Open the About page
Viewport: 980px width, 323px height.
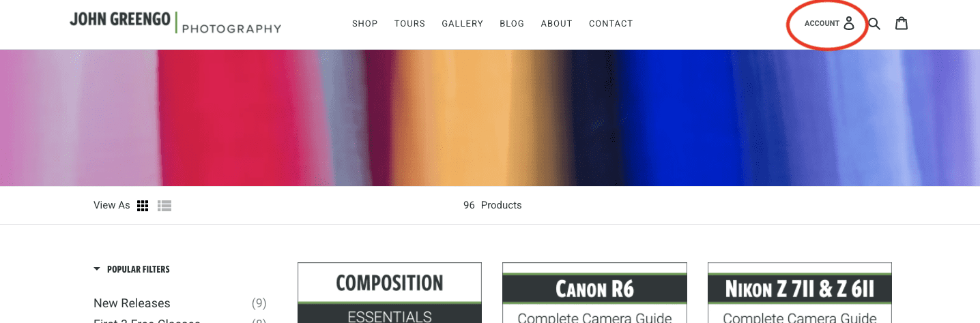(556, 24)
